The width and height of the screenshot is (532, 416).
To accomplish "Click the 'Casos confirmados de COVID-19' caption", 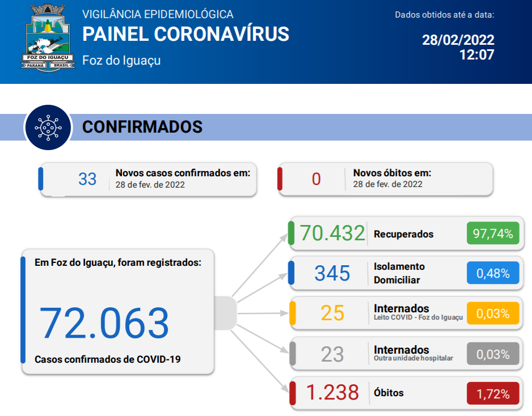I will coord(108,359).
